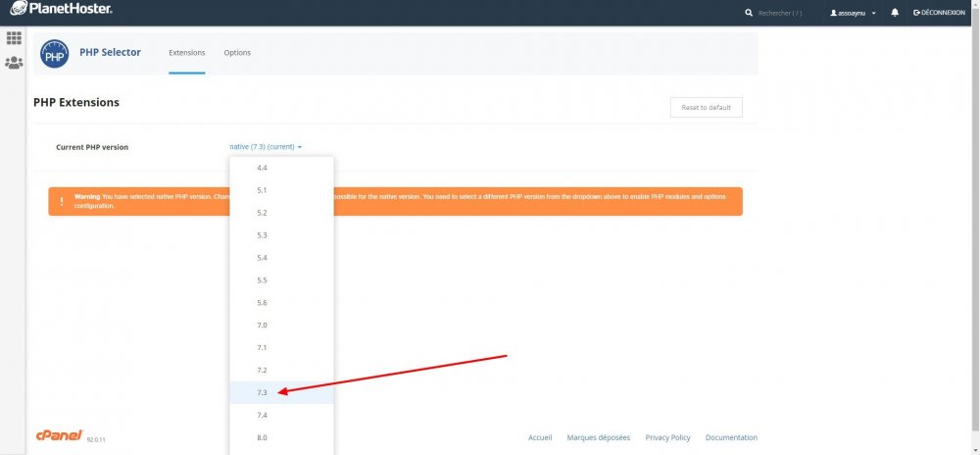Click the cPanel logo in footer

pos(60,435)
